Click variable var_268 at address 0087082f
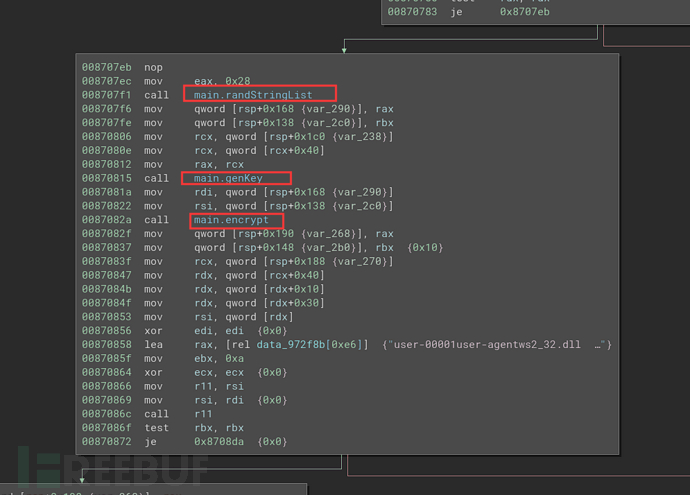Screen dimensions: 690x495 click(x=329, y=234)
